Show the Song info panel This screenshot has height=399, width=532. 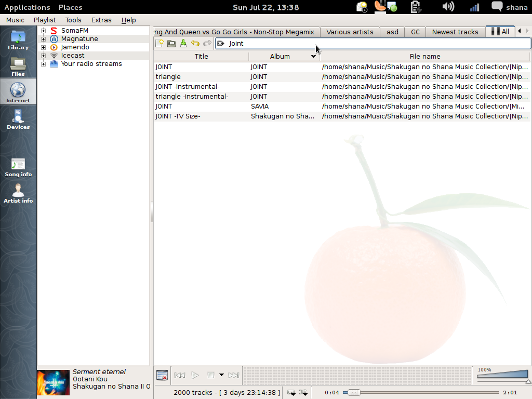point(18,168)
